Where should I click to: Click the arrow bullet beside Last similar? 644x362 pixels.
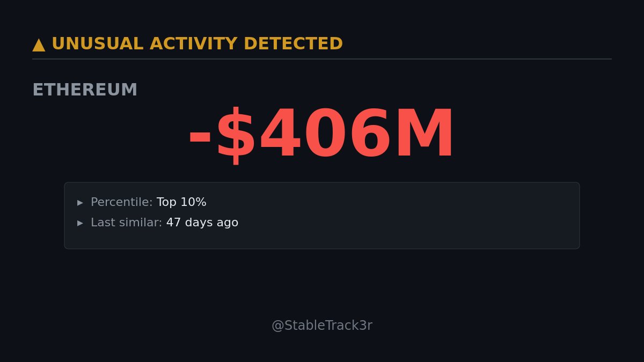(80, 223)
